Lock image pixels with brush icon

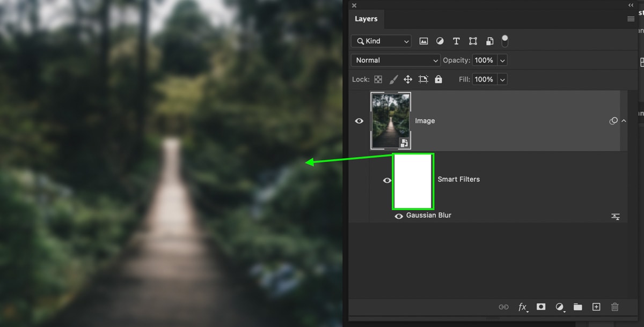click(x=393, y=79)
